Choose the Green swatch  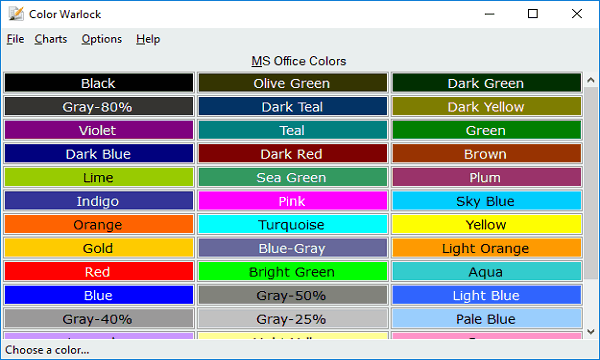pyautogui.click(x=486, y=130)
